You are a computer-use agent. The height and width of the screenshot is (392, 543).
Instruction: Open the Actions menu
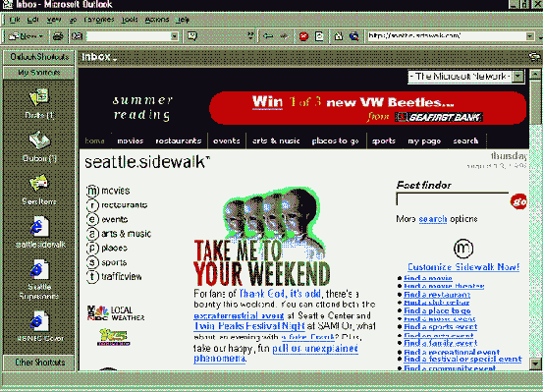pyautogui.click(x=157, y=20)
